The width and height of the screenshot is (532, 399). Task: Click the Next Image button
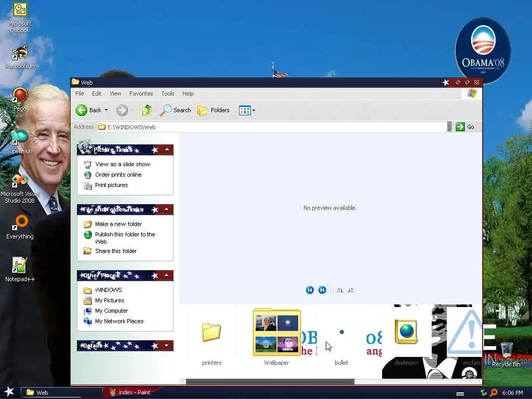(x=322, y=290)
